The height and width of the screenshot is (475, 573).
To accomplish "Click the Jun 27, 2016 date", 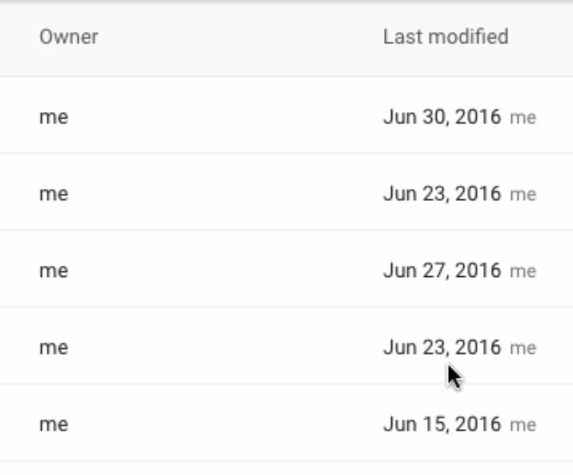I will pos(442,271).
